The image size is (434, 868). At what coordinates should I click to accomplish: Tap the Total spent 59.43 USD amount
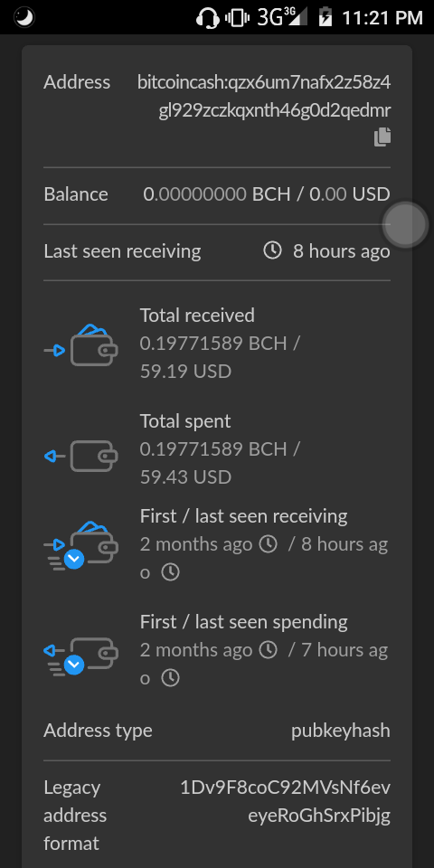(185, 476)
